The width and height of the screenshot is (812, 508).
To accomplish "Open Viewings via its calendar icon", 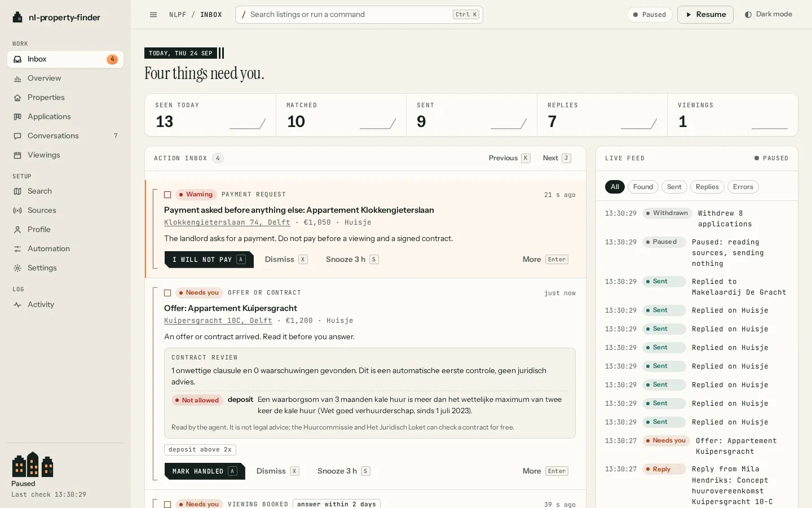I will 17,155.
